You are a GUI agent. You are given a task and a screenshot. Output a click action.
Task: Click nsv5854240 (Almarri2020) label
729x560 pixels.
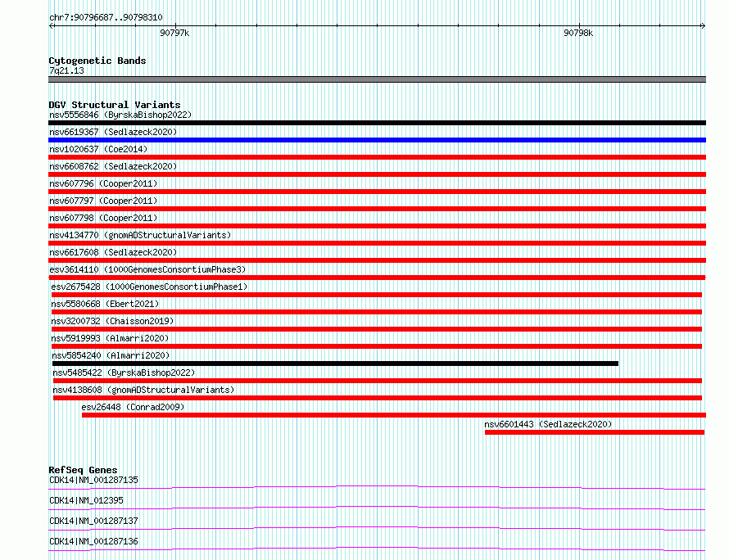tap(111, 355)
